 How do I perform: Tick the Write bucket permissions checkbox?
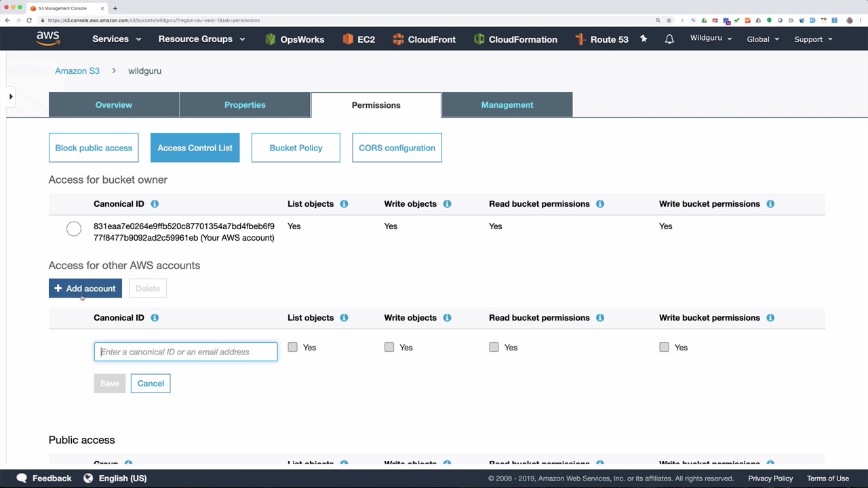[x=664, y=347]
